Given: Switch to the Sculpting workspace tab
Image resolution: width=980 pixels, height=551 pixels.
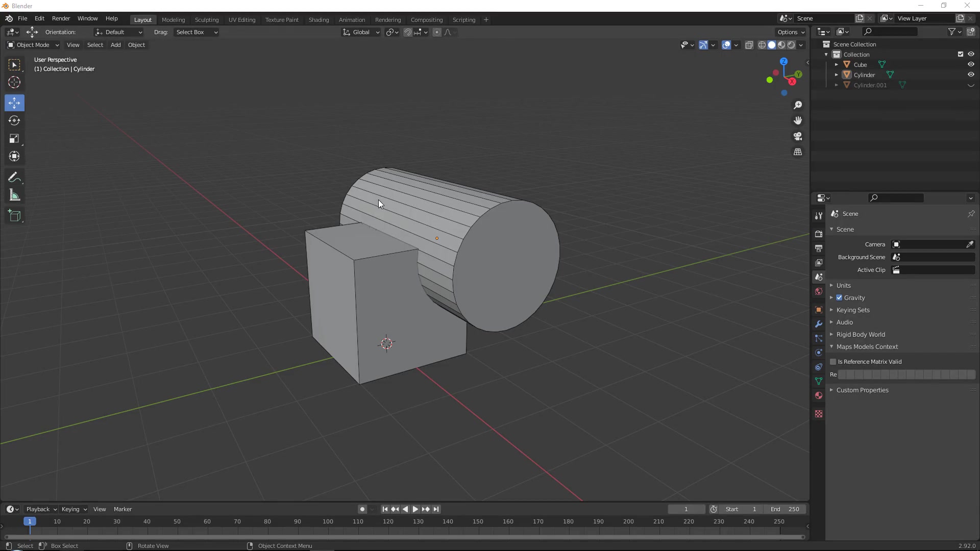Looking at the screenshot, I should [x=207, y=20].
